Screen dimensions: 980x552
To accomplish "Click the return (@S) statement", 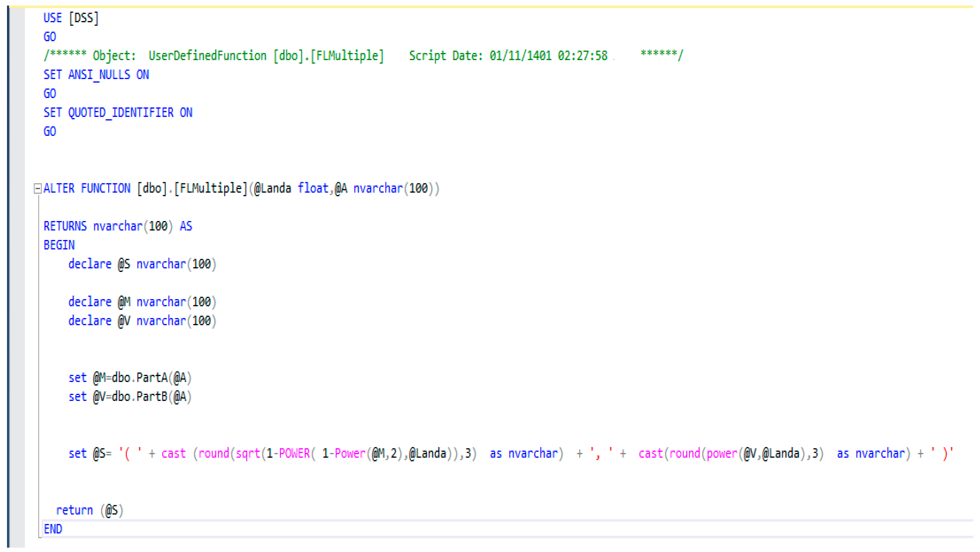I will coord(90,510).
